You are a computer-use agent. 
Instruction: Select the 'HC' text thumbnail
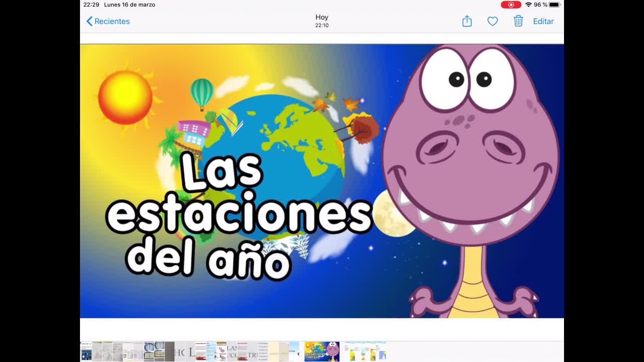point(180,351)
